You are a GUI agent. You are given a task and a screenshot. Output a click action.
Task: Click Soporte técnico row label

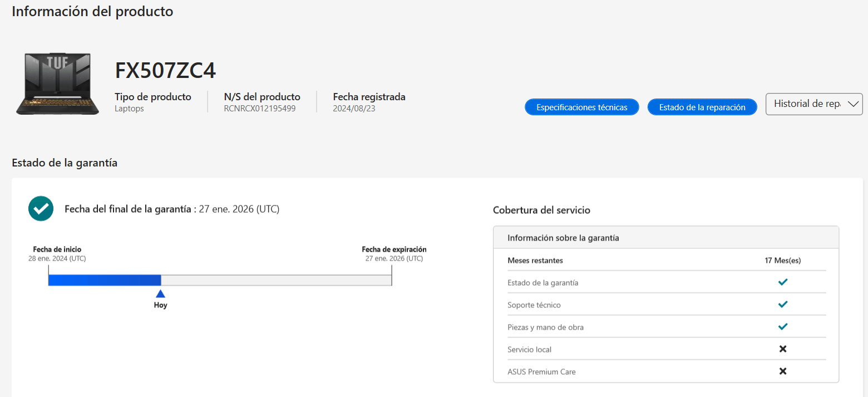click(534, 305)
